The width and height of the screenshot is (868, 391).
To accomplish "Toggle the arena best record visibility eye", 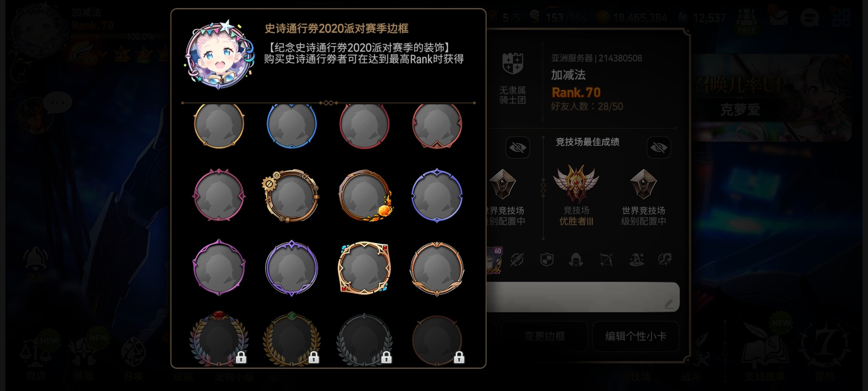I will point(659,147).
